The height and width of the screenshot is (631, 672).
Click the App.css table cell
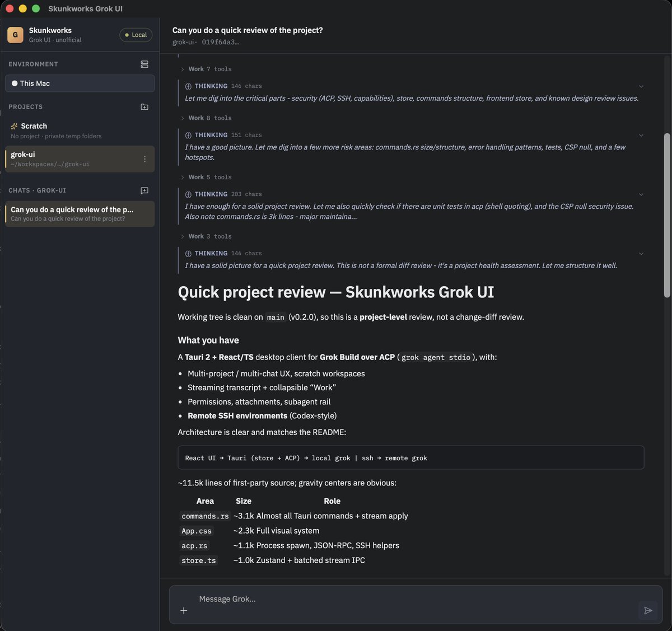197,531
